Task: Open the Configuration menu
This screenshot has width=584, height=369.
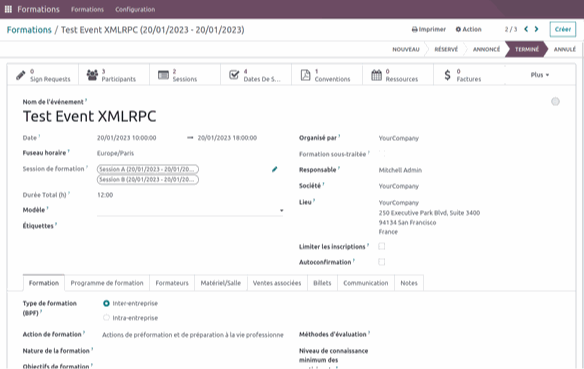Action: point(135,9)
